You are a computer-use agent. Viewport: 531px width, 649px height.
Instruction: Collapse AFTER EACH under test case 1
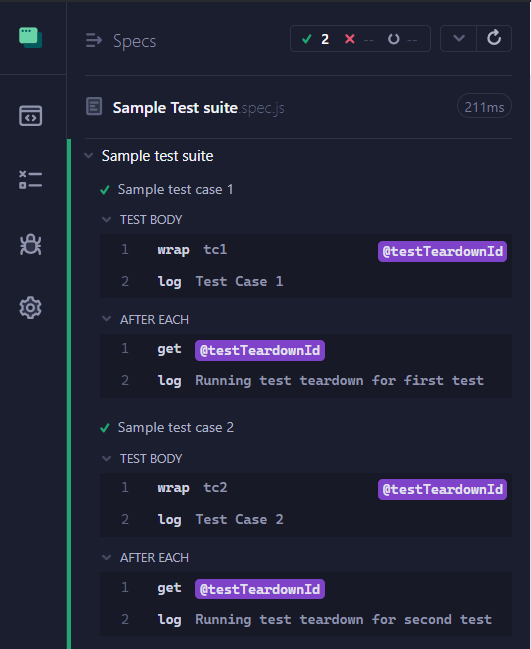tap(106, 319)
